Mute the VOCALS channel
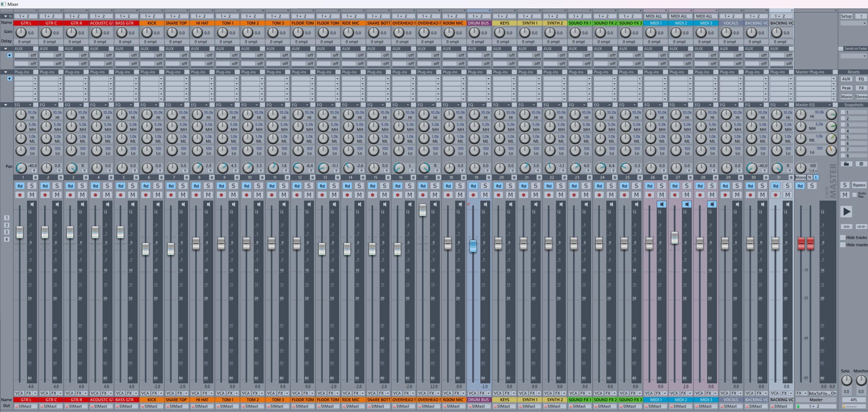 point(737,195)
